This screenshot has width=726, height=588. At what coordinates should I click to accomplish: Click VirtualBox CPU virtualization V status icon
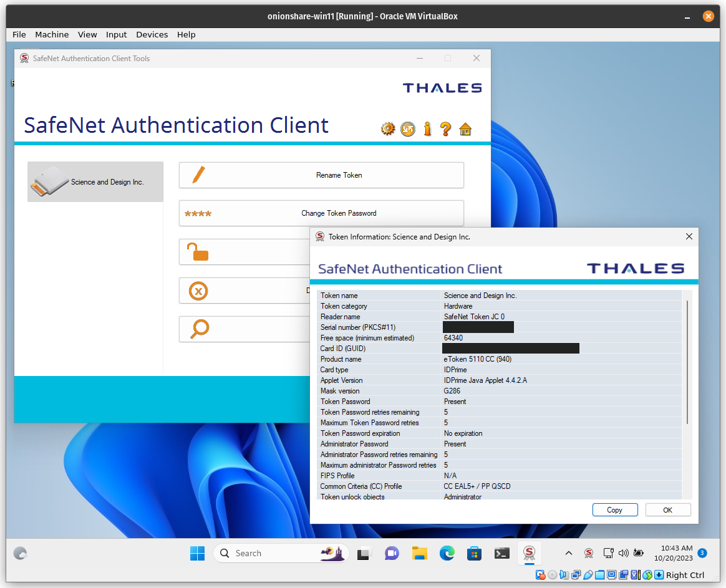click(x=636, y=575)
